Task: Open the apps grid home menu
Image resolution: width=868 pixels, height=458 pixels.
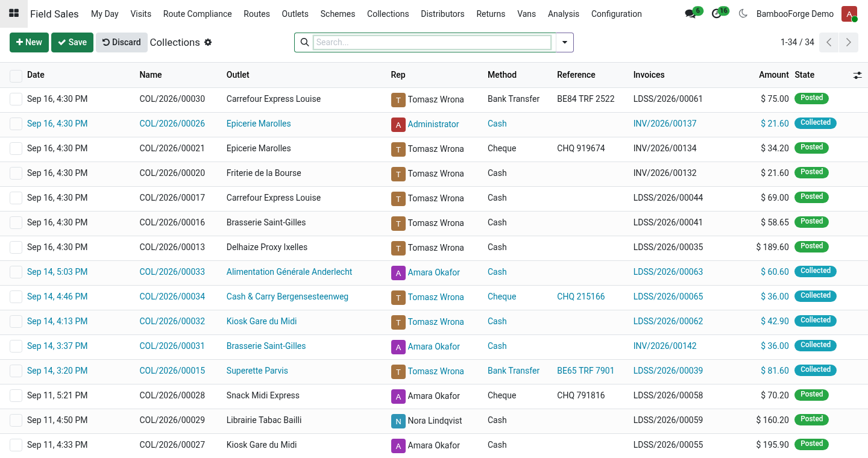Action: 13,13
